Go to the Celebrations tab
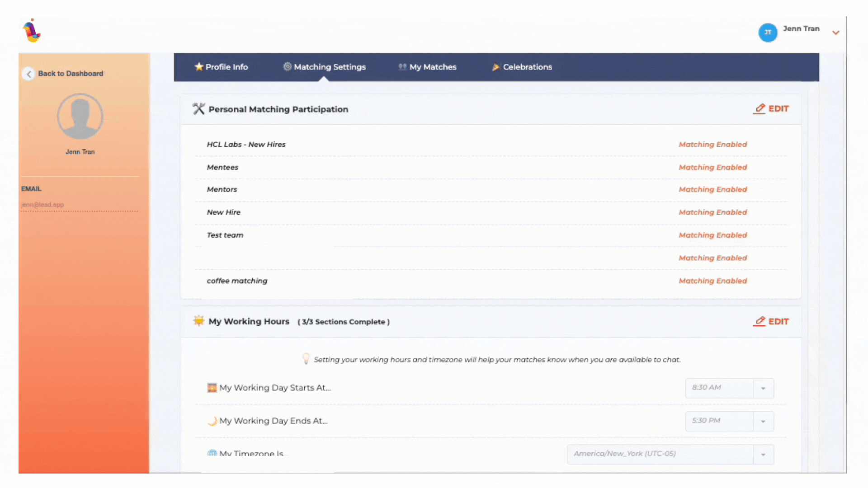The image size is (868, 488). point(527,67)
